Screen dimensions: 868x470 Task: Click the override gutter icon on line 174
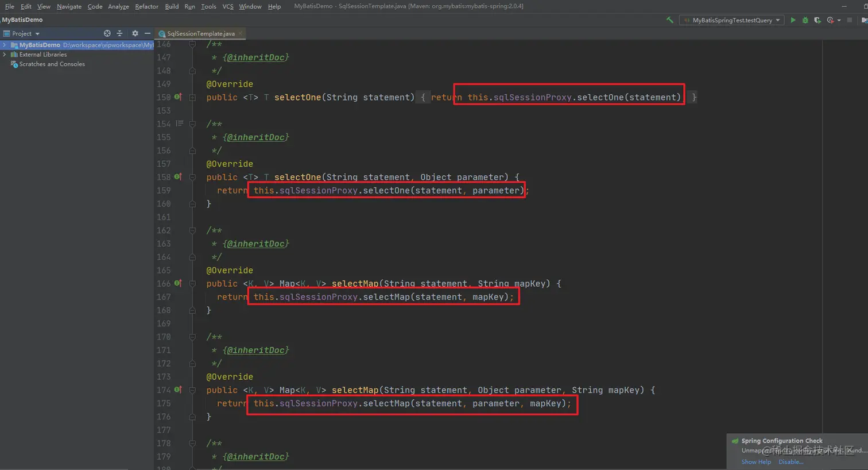[x=178, y=390]
